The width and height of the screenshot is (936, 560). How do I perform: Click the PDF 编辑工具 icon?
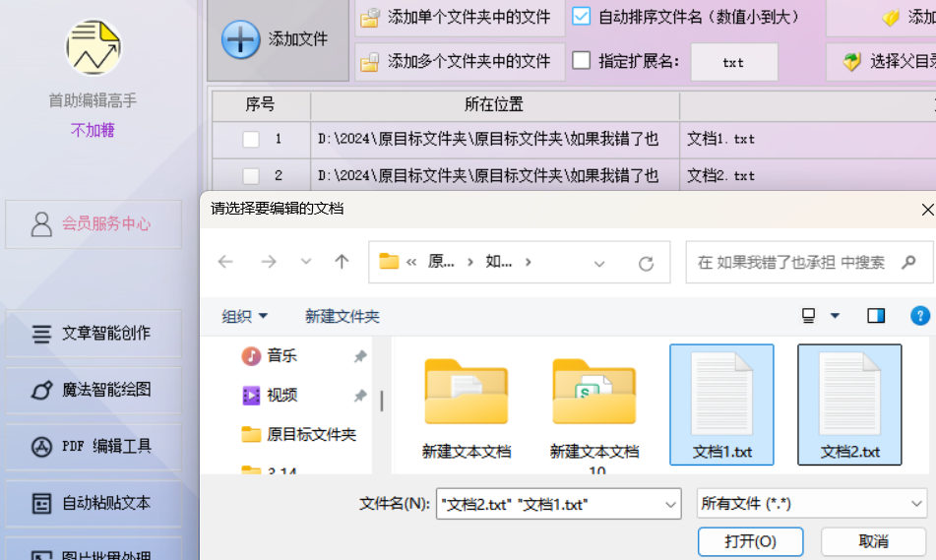coord(41,447)
